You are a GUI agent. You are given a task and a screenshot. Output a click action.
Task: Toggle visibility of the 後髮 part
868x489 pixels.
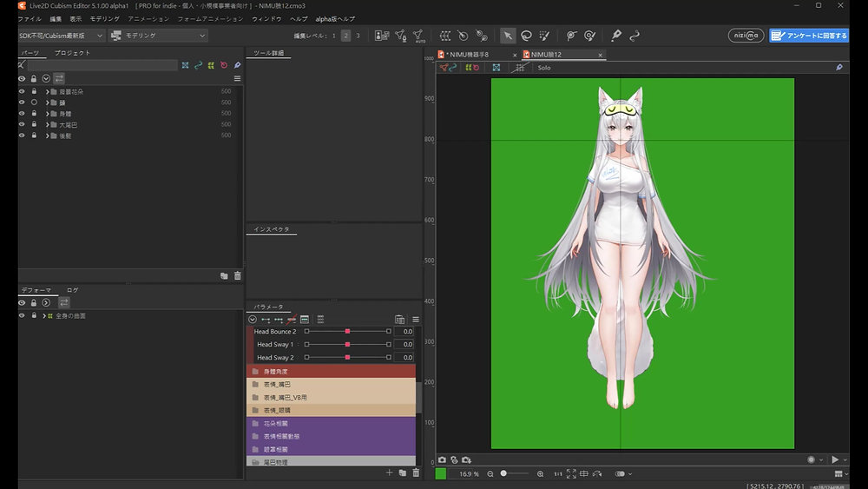22,135
